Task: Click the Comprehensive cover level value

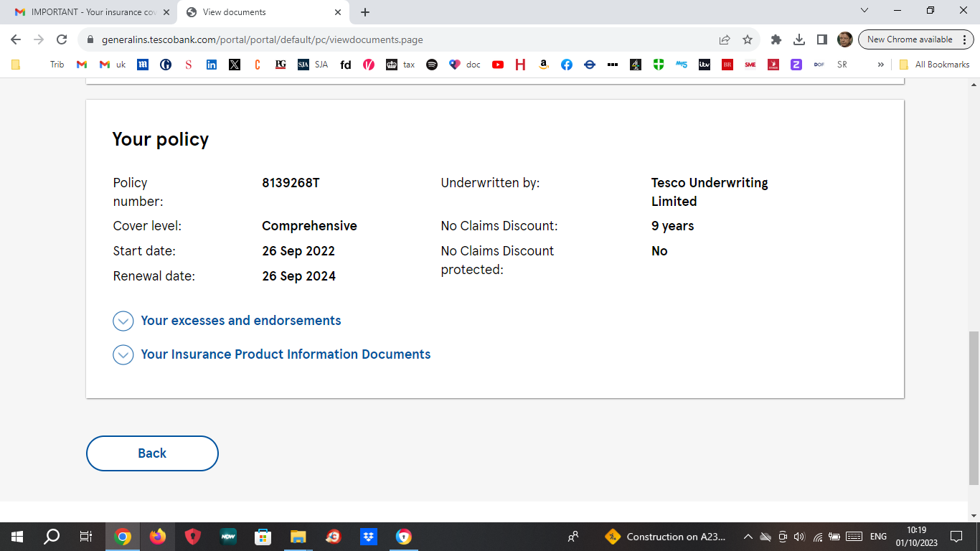Action: coord(309,226)
